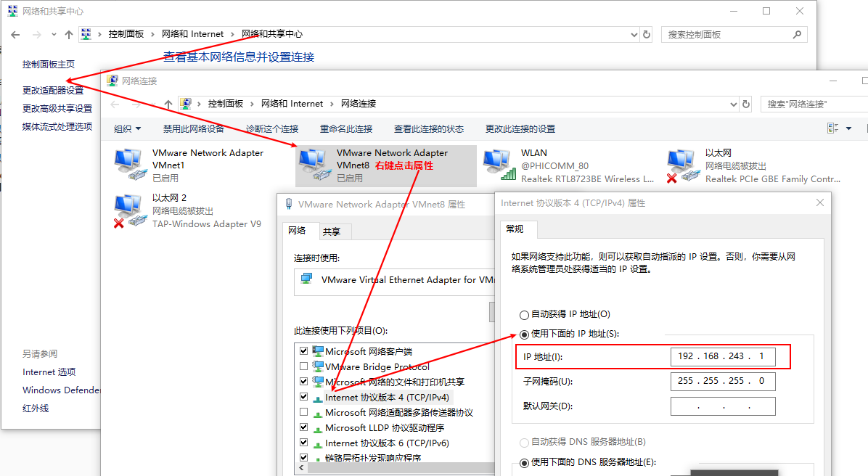The width and height of the screenshot is (868, 476).
Task: Close the Internet 协议版本 4 属性 dialog
Action: 820,202
